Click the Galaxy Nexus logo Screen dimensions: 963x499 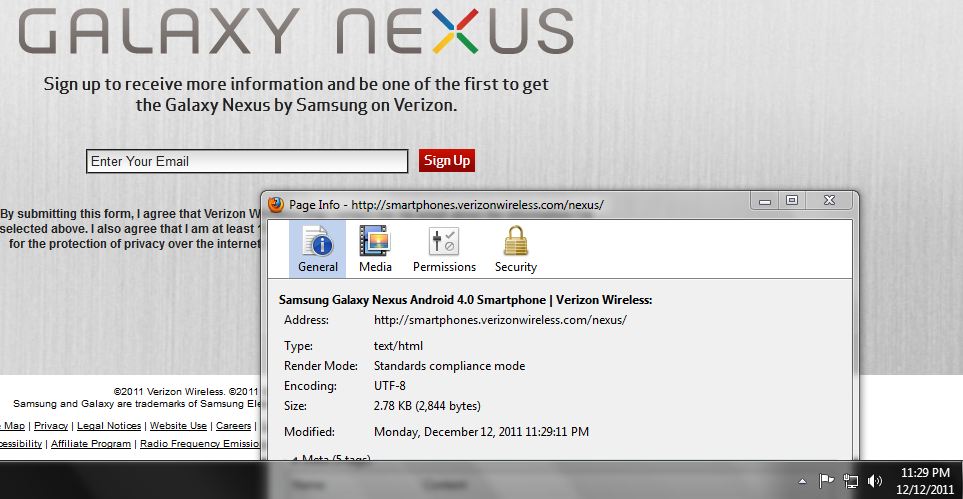tap(296, 29)
